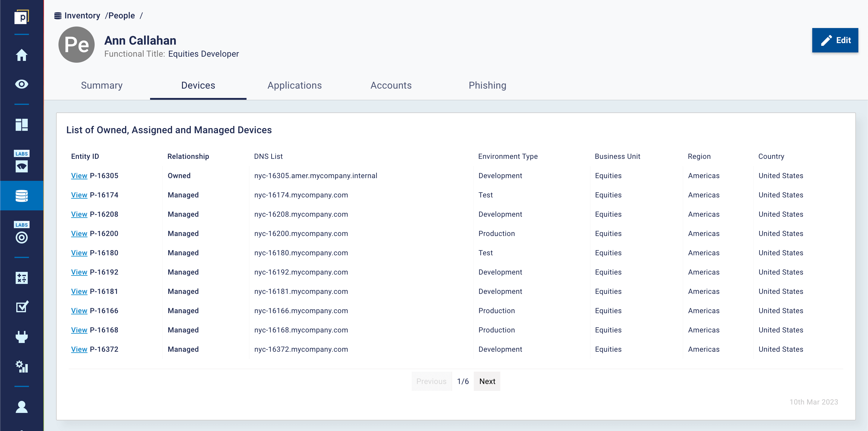Click the Entity ID column header

pos(85,156)
